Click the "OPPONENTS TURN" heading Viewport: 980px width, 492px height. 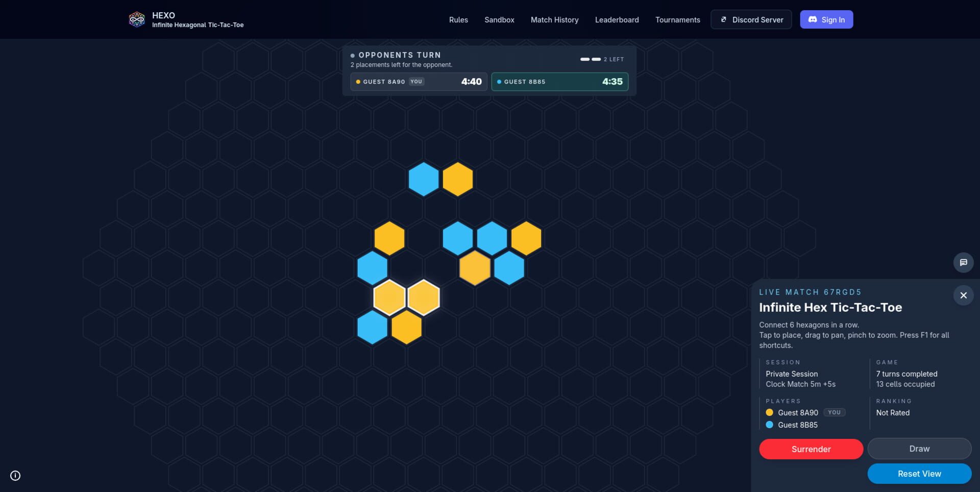pos(400,55)
